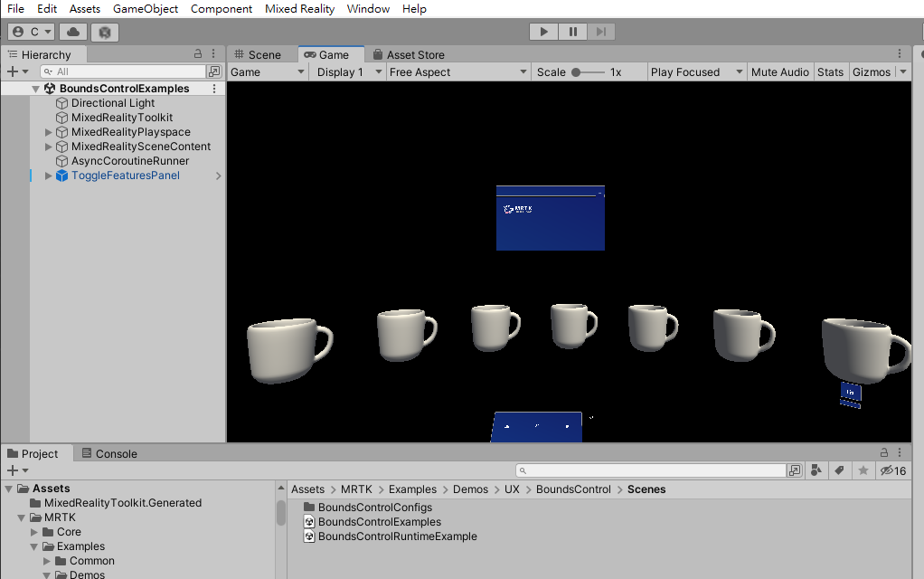The image size is (924, 579).
Task: Click BoundsControl in the breadcrumb path
Action: [573, 489]
